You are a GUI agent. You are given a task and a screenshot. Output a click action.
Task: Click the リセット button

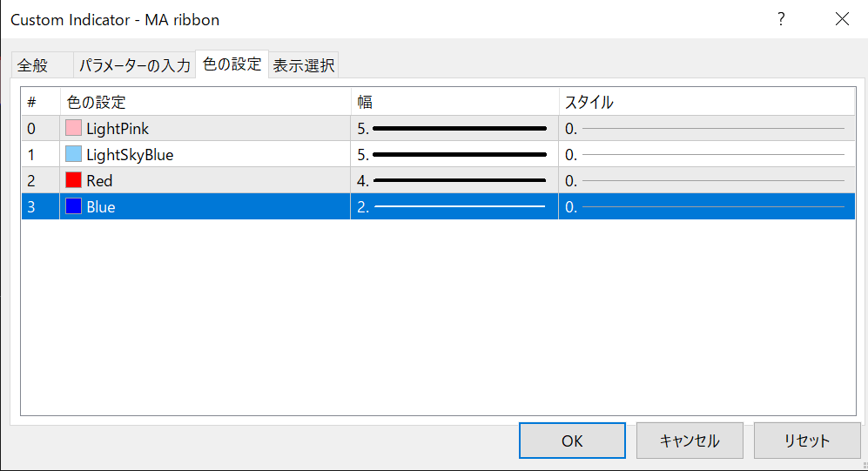[x=807, y=441]
